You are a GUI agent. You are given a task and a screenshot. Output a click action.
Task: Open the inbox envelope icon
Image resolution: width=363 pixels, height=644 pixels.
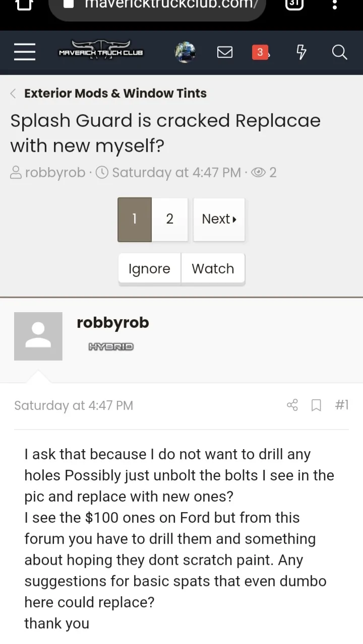tap(225, 52)
